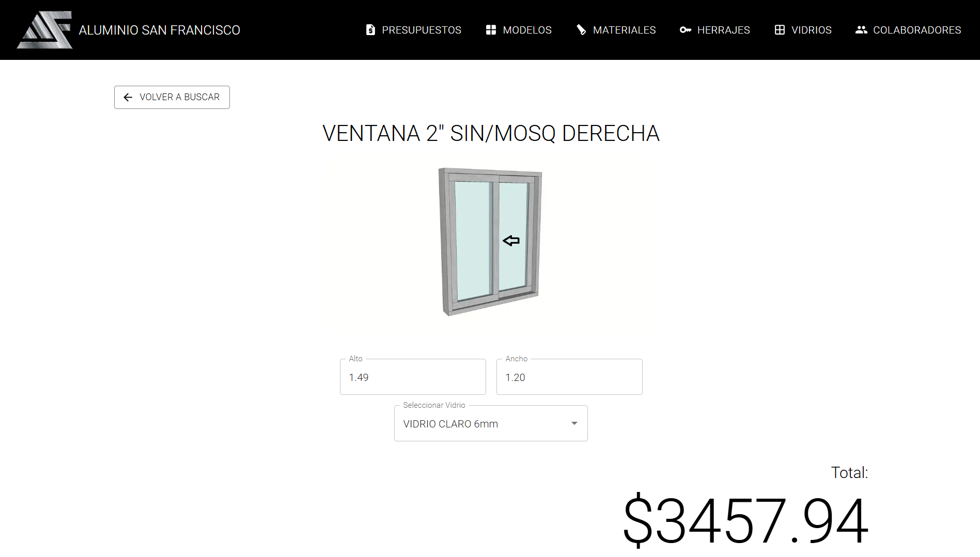The image size is (980, 557).
Task: Click the Materiales tool icon
Action: (581, 30)
